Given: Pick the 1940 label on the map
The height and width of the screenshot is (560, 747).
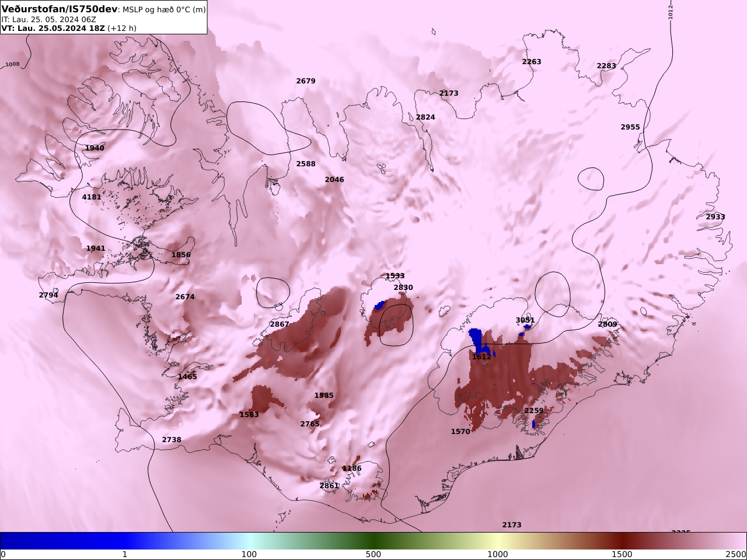Looking at the screenshot, I should pos(95,148).
